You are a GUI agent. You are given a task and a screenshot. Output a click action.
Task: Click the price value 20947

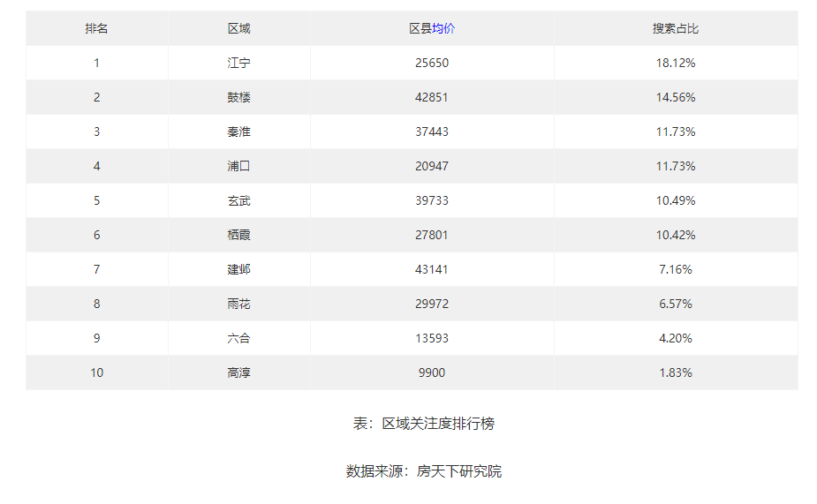[432, 166]
